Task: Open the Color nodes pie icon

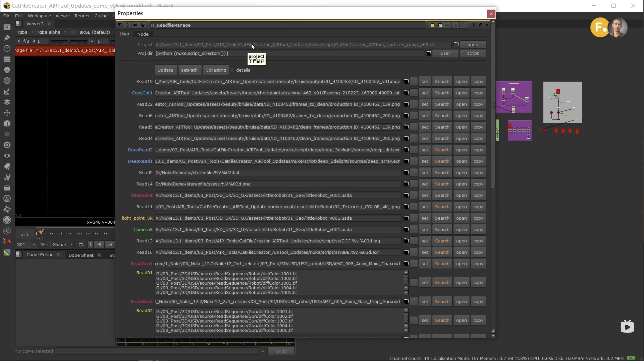Action: tap(7, 70)
